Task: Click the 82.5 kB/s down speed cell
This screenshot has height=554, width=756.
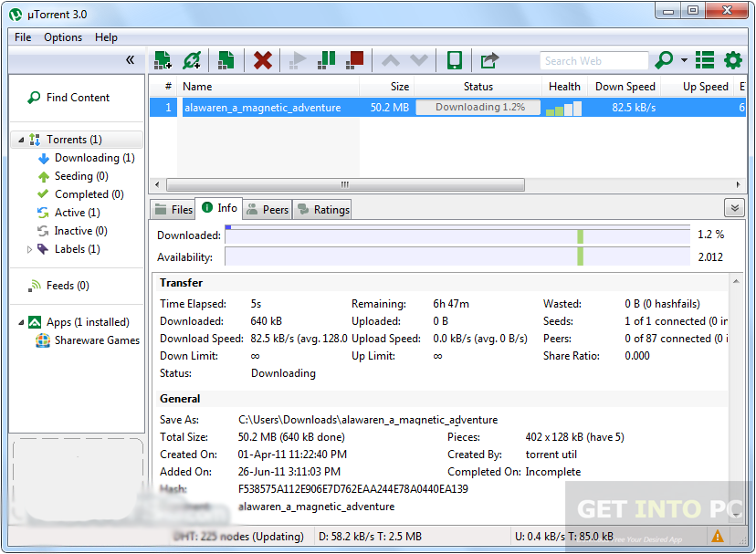Action: pyautogui.click(x=634, y=108)
